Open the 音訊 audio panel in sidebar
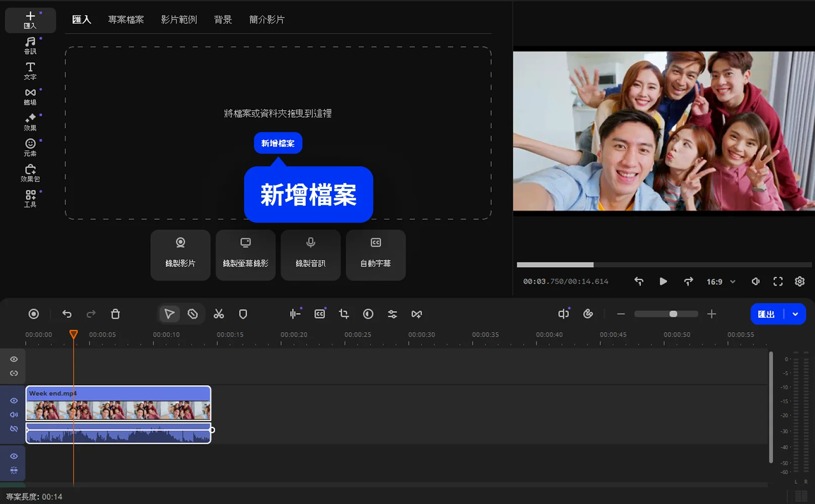 click(30, 45)
